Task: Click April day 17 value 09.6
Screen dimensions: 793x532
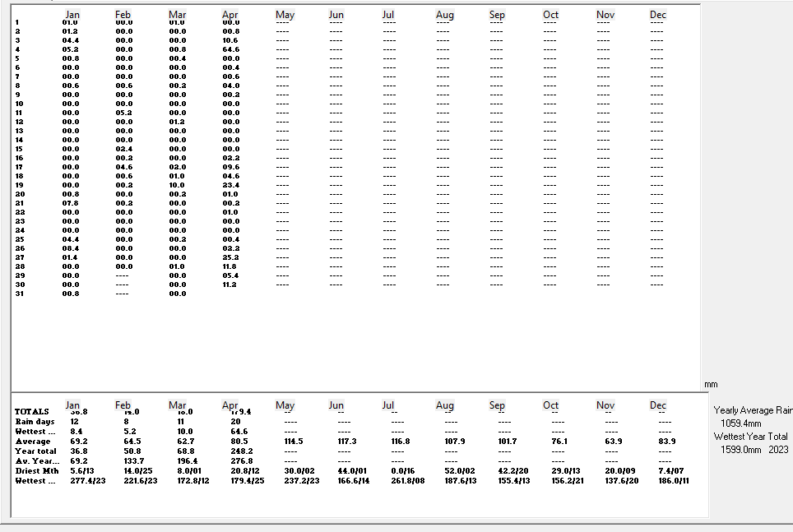Action: point(230,167)
